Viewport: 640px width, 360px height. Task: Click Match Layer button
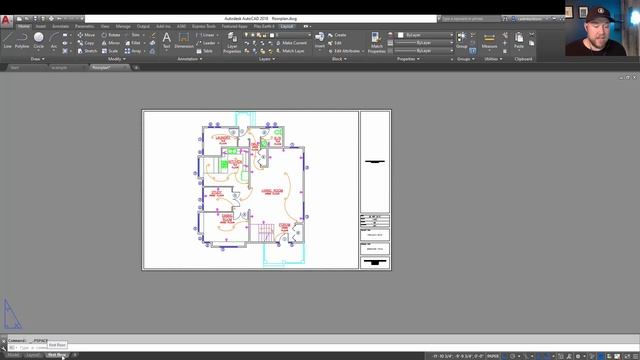pyautogui.click(x=290, y=51)
